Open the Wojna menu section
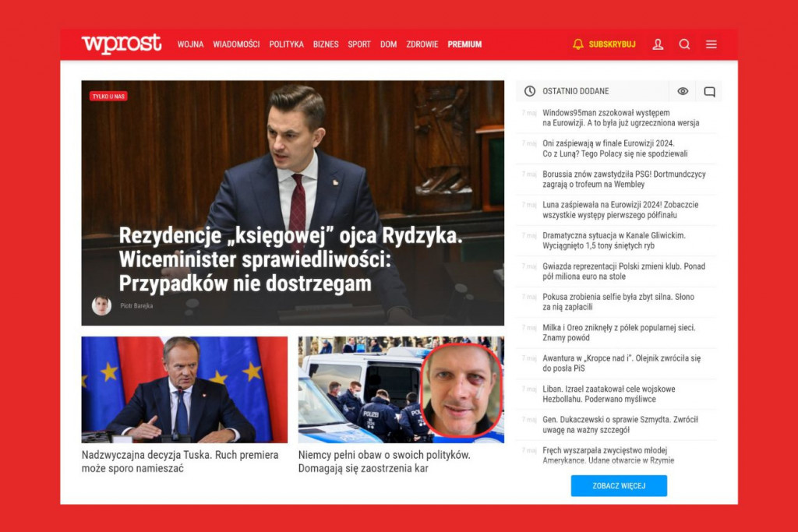Image resolution: width=798 pixels, height=532 pixels. (x=190, y=44)
